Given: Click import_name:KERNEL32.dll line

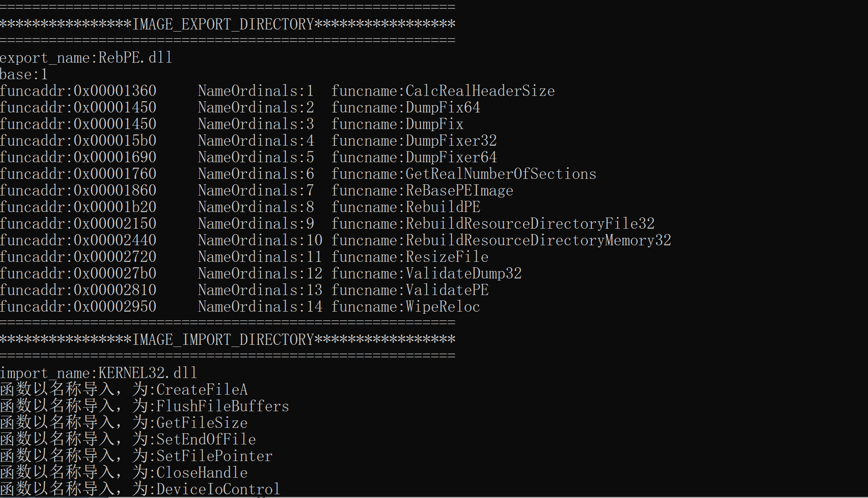Looking at the screenshot, I should point(98,373).
